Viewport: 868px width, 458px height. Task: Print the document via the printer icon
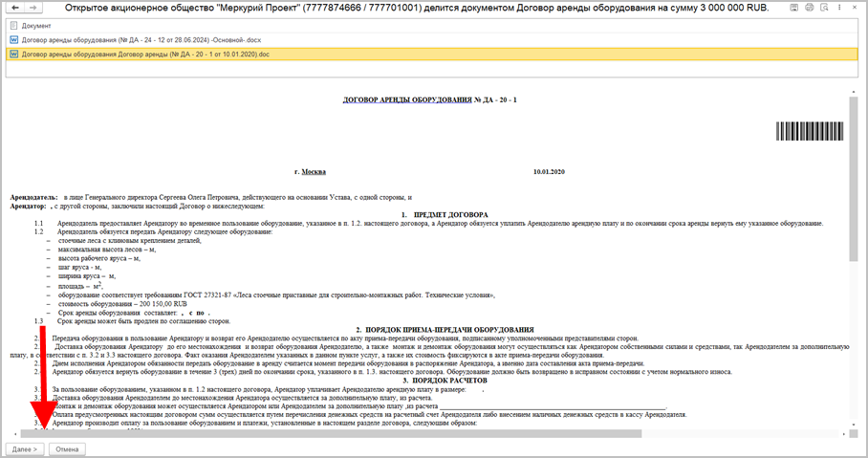point(810,8)
